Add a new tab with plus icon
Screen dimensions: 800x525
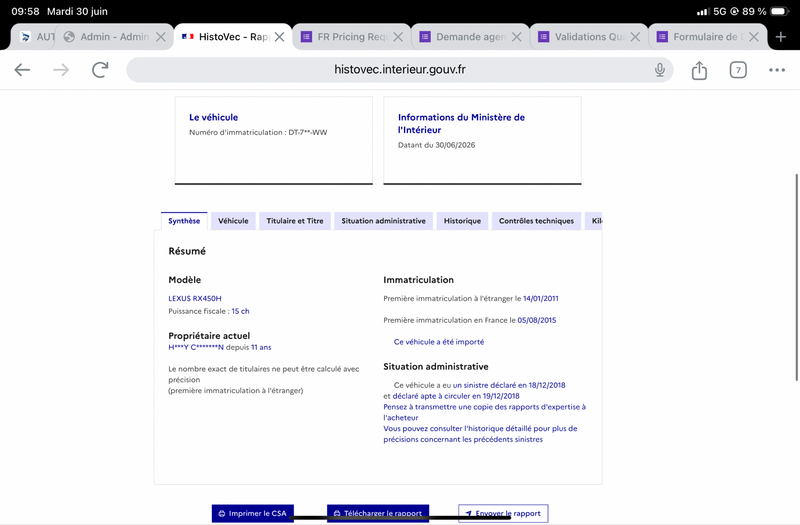[x=781, y=37]
